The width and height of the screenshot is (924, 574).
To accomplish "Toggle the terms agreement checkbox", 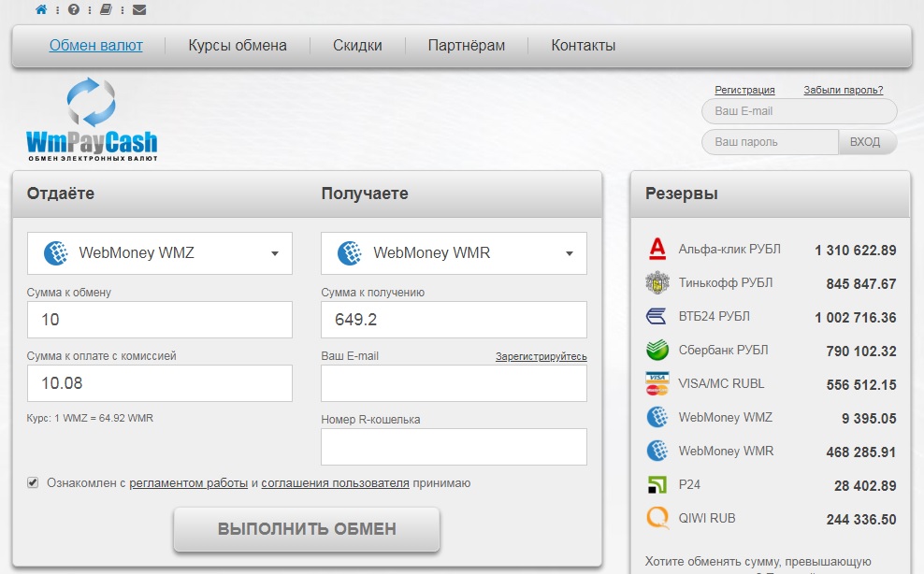I will point(33,483).
